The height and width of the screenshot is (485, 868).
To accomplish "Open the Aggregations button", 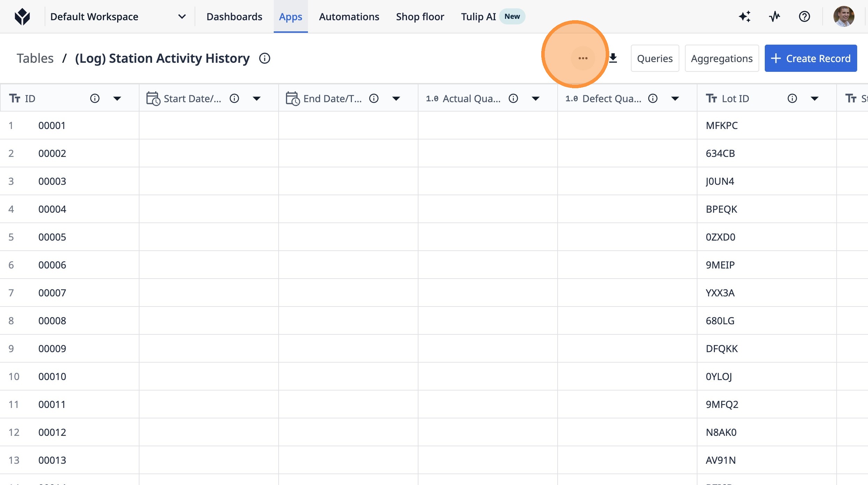I will 722,58.
